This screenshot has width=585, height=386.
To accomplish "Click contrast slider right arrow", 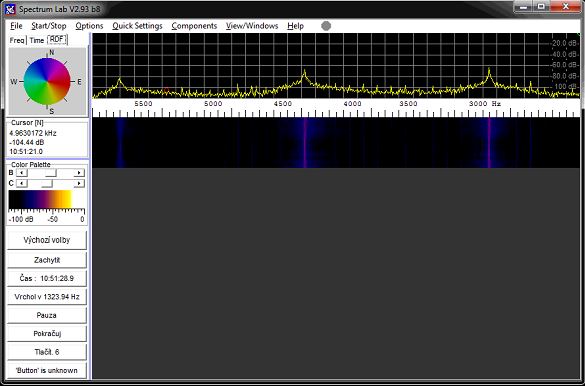I will coord(79,183).
